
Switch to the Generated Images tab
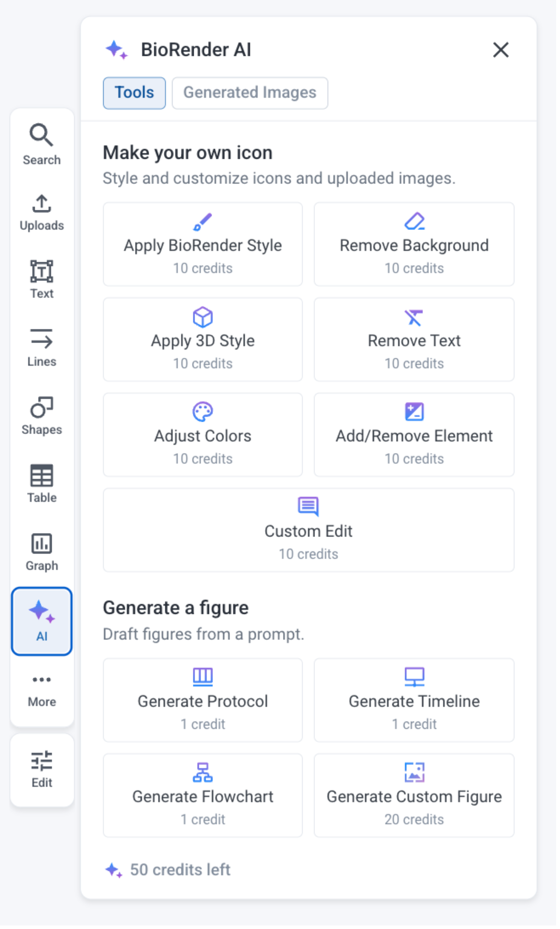pos(249,93)
